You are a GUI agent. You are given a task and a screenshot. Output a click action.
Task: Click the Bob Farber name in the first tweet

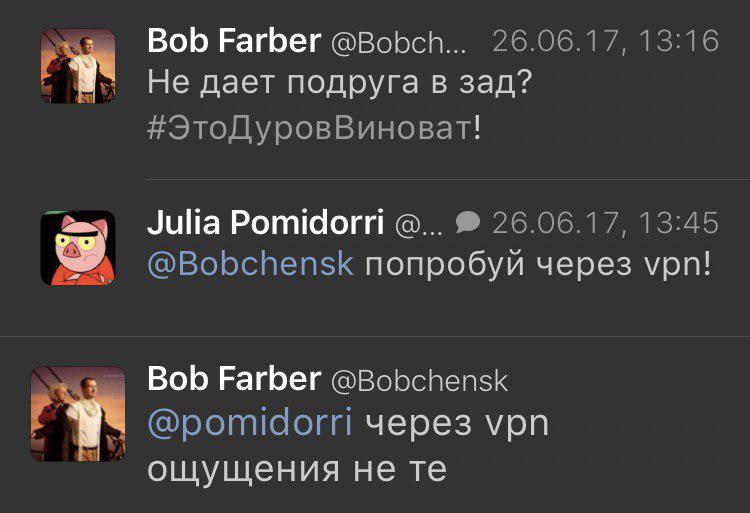[234, 41]
